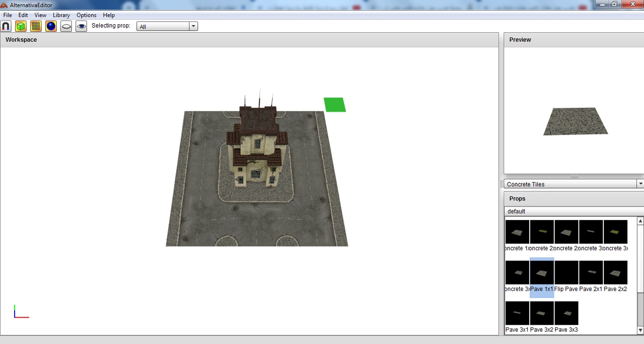The width and height of the screenshot is (644, 344).
Task: Open the Selecting prop 'All' dropdown
Action: pos(167,26)
